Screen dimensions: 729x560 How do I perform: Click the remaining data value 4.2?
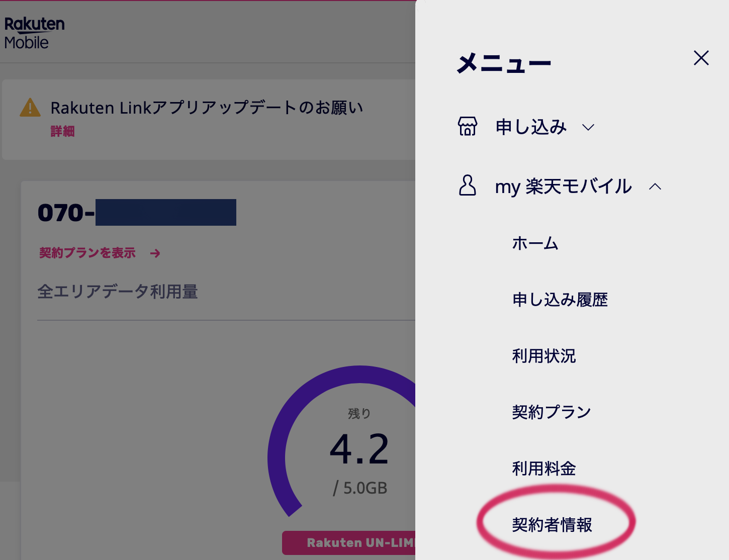click(359, 449)
